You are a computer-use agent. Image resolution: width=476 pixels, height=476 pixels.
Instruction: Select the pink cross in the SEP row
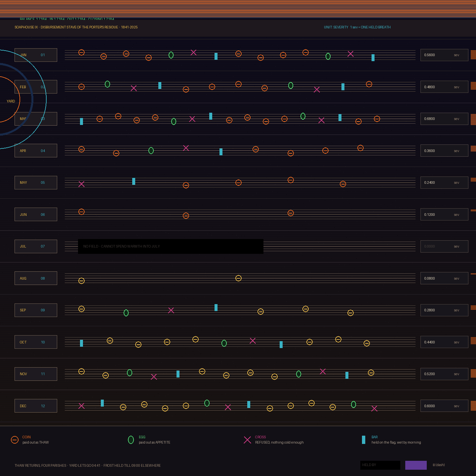tap(171, 310)
